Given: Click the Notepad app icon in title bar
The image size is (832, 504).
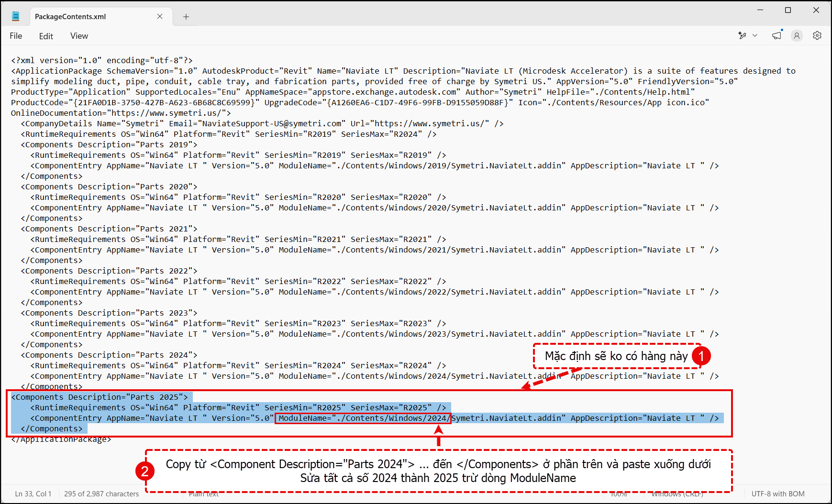Looking at the screenshot, I should tap(16, 16).
